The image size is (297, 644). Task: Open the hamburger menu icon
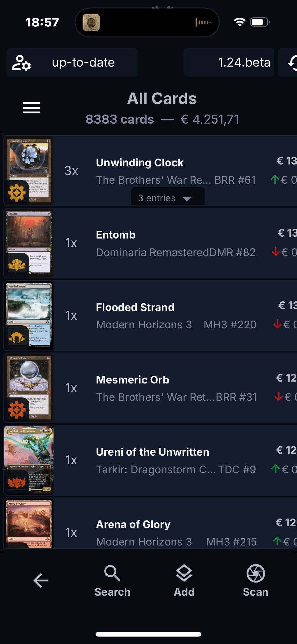coord(32,108)
